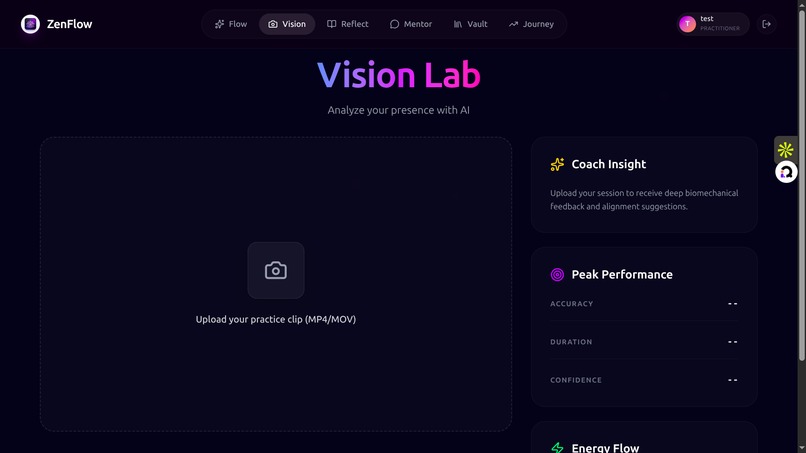Click the Confidence value dashes
The width and height of the screenshot is (806, 453).
(732, 380)
